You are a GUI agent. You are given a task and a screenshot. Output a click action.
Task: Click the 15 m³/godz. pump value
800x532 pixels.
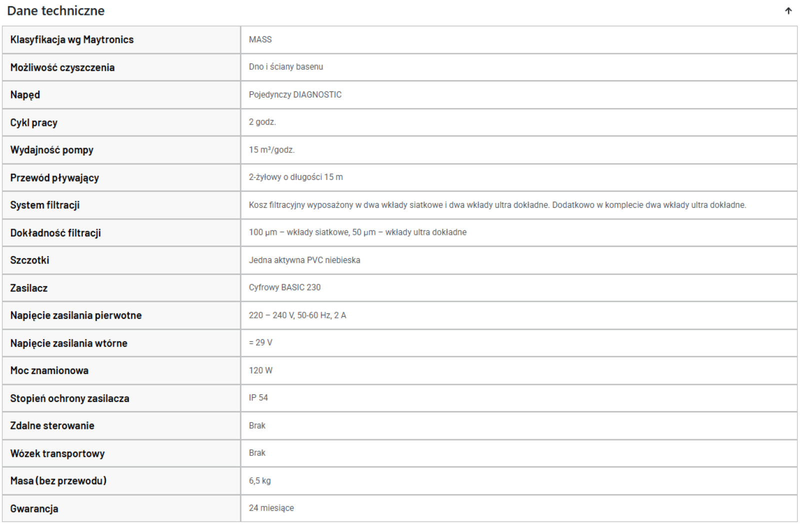[272, 149]
